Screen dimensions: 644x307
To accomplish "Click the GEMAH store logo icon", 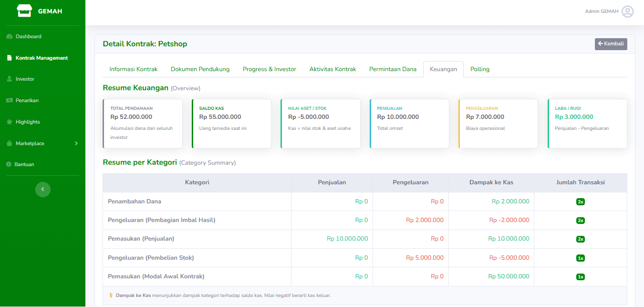I will pyautogui.click(x=24, y=11).
